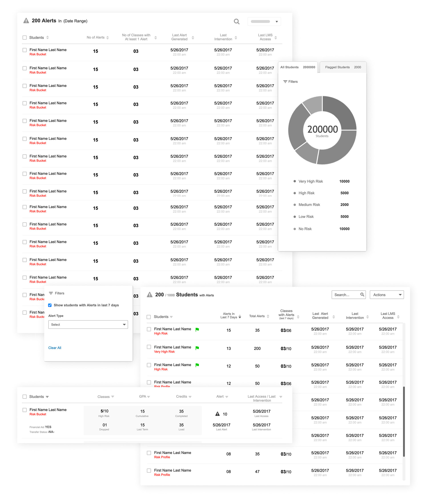Click the alert triangle next to 10 in detail row
This screenshot has height=504, width=427.
tap(218, 414)
